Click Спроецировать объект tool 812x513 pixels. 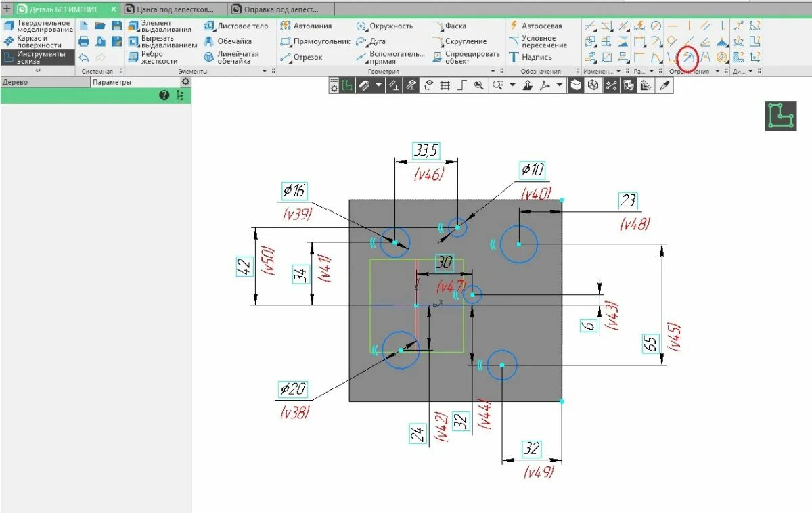(x=466, y=57)
